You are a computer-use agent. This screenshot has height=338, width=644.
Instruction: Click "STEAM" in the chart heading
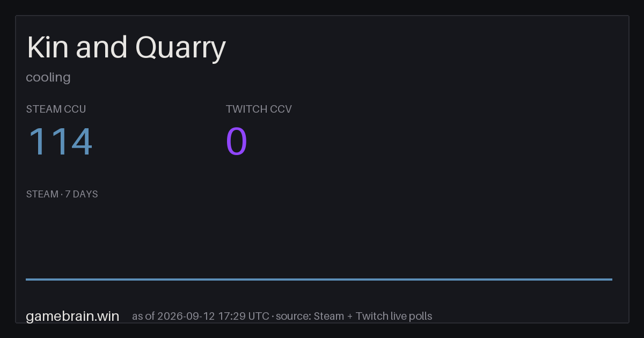pyautogui.click(x=42, y=194)
